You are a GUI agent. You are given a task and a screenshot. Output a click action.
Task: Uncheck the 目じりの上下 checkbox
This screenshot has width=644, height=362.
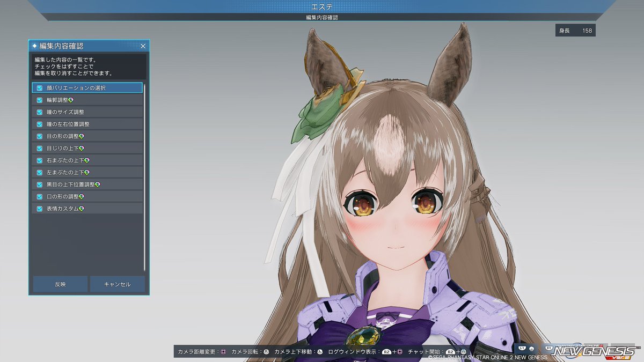pos(40,148)
